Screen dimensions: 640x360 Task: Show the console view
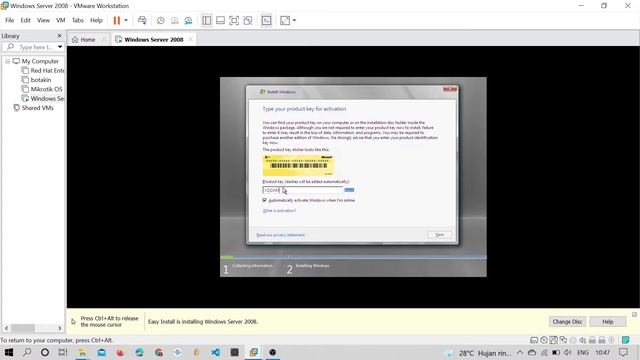[266, 20]
